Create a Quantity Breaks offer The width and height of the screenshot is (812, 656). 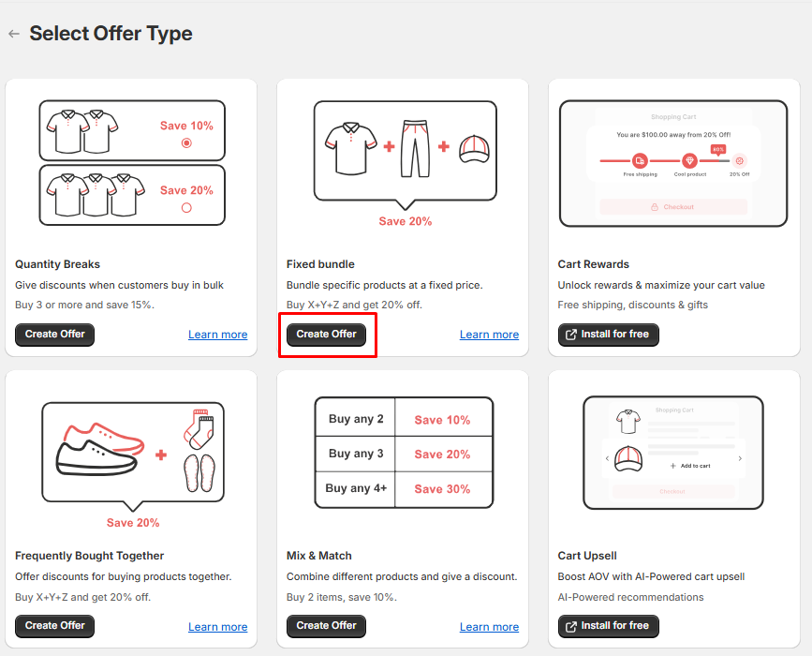55,334
